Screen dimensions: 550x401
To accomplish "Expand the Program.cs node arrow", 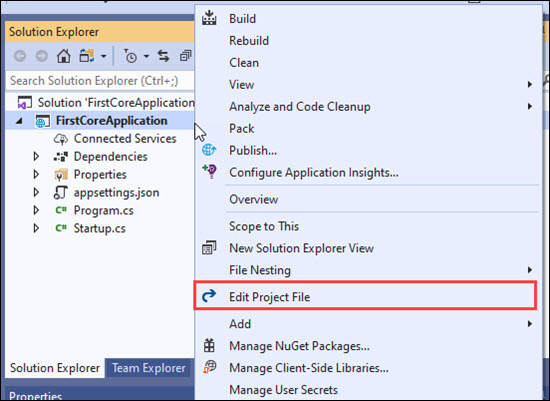I will point(36,210).
